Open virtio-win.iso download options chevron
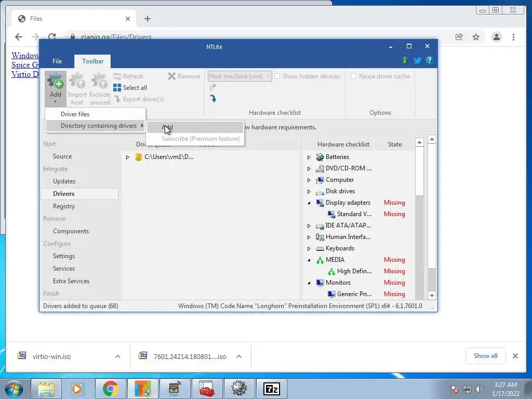 pyautogui.click(x=118, y=356)
